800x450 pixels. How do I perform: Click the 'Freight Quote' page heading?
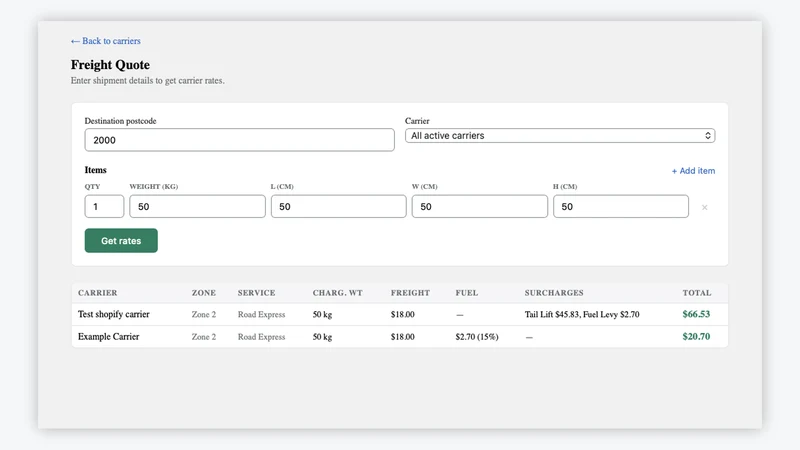[110, 65]
